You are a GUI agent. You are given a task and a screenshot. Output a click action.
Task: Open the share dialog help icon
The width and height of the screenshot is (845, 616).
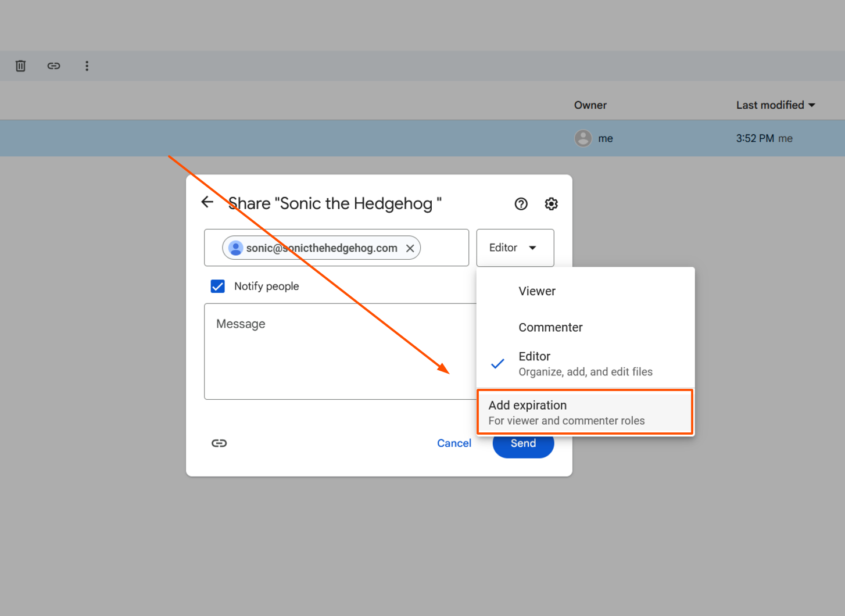521,204
